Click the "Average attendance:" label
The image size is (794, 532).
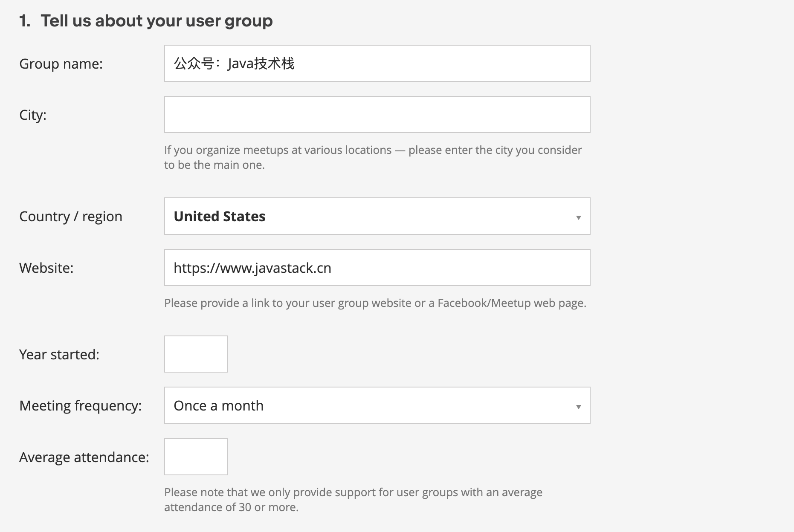[84, 457]
